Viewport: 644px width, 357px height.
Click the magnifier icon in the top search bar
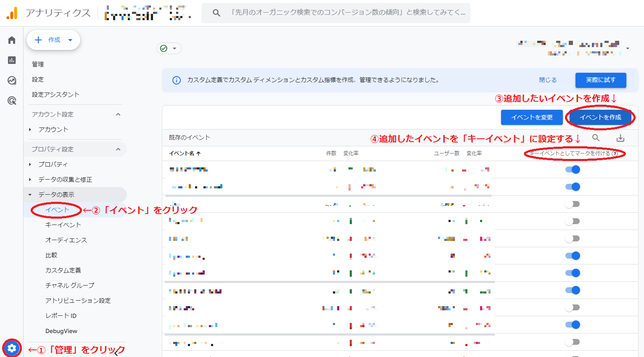216,13
